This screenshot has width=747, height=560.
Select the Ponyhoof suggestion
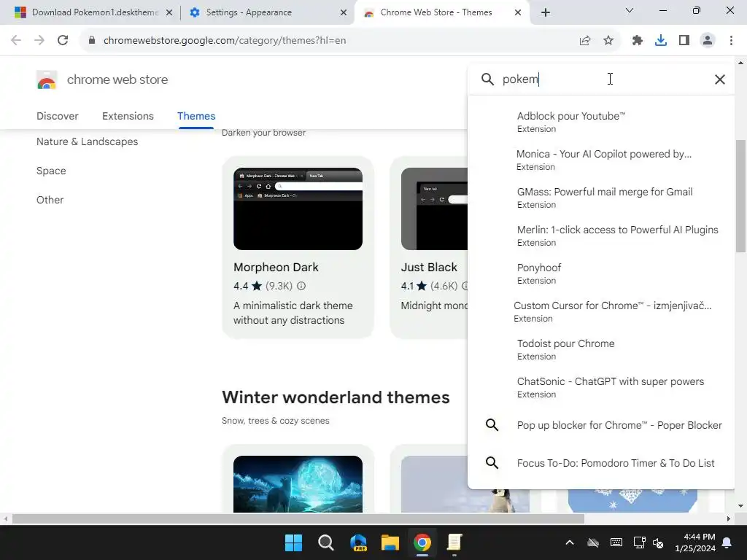tap(601, 274)
